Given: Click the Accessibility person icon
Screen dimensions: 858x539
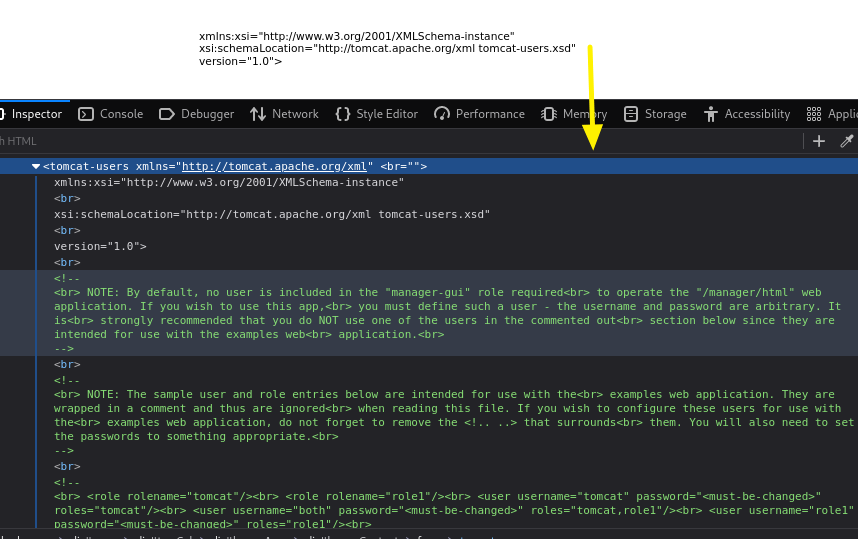Looking at the screenshot, I should [x=711, y=114].
